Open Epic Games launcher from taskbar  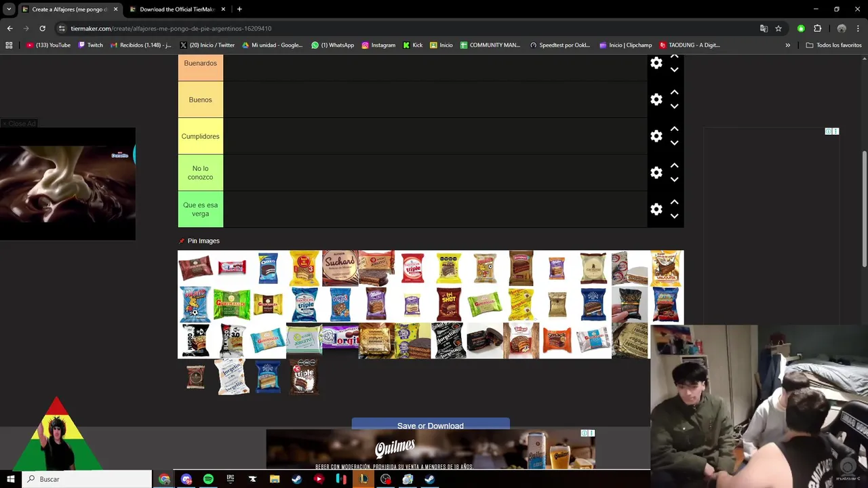point(231,479)
